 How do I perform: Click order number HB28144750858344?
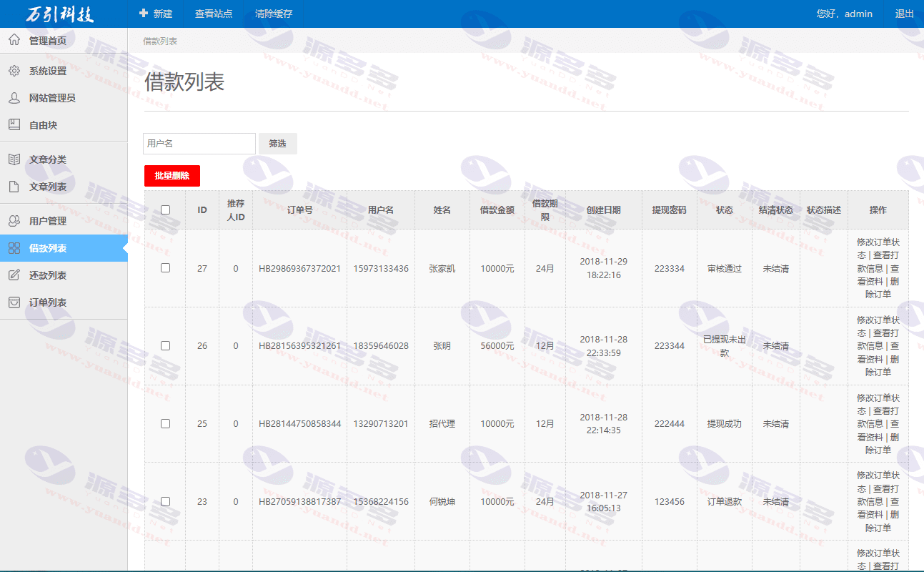pos(300,424)
